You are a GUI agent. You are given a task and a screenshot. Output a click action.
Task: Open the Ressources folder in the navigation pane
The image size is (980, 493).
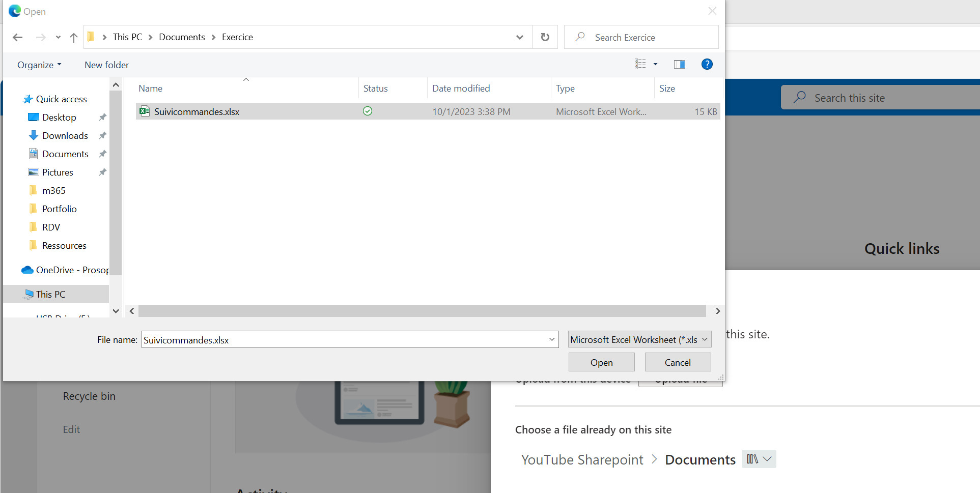tap(65, 245)
